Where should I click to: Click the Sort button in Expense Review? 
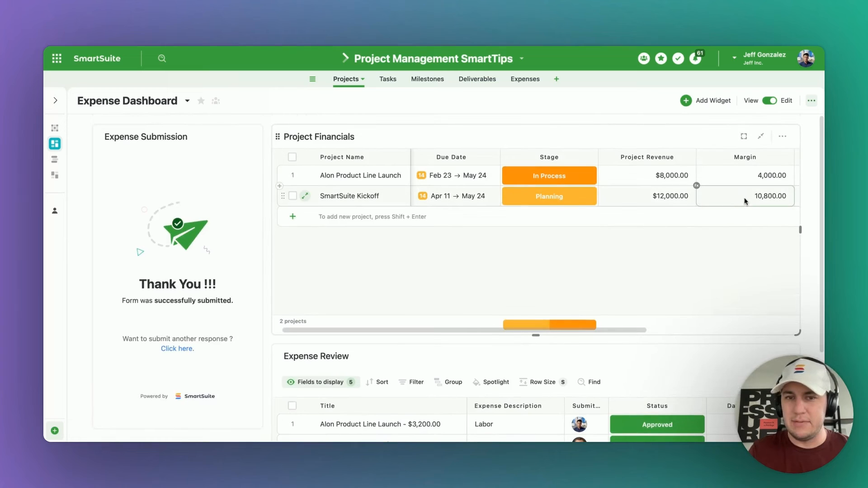tap(377, 382)
